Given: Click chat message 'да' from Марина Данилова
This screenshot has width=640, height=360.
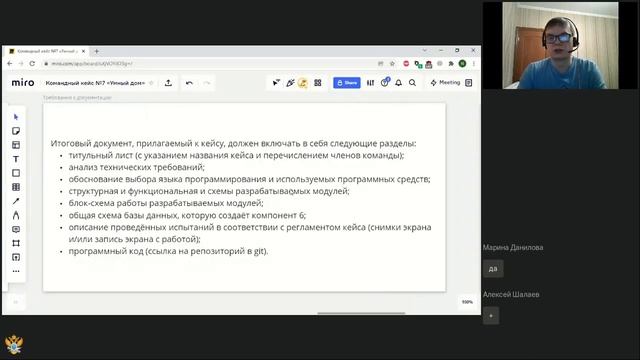Looking at the screenshot, I should [493, 269].
